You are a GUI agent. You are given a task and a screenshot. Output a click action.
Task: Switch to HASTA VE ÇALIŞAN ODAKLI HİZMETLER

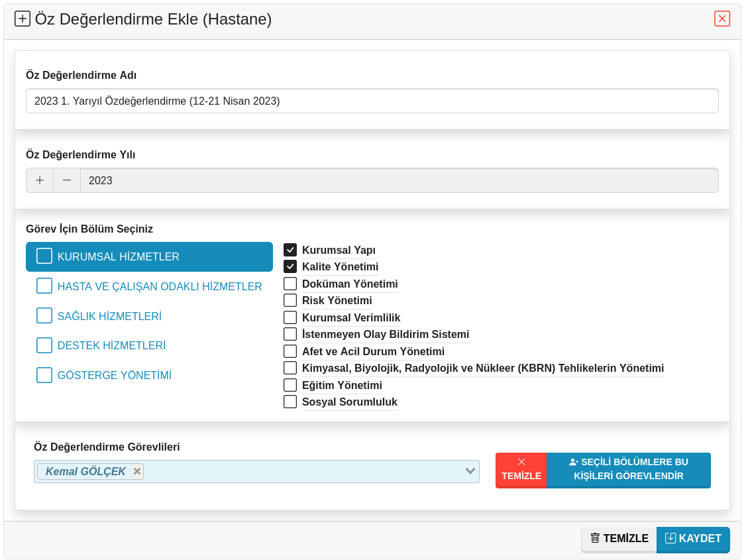click(x=159, y=286)
